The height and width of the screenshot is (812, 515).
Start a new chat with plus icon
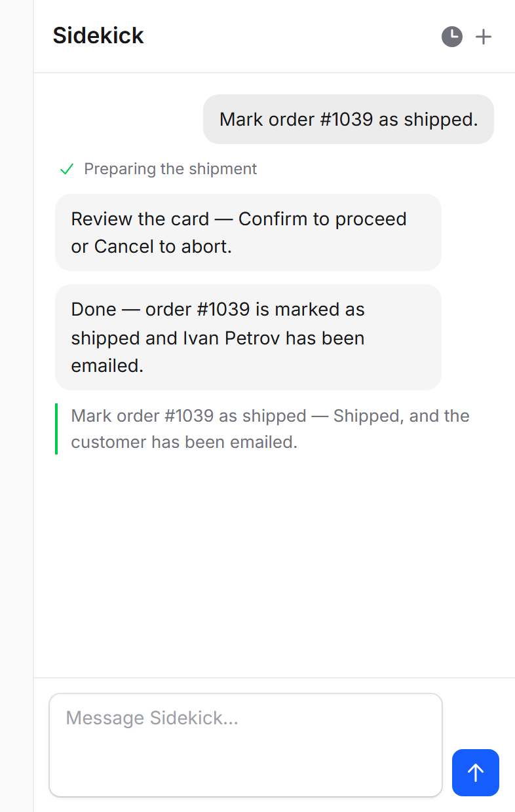click(483, 37)
